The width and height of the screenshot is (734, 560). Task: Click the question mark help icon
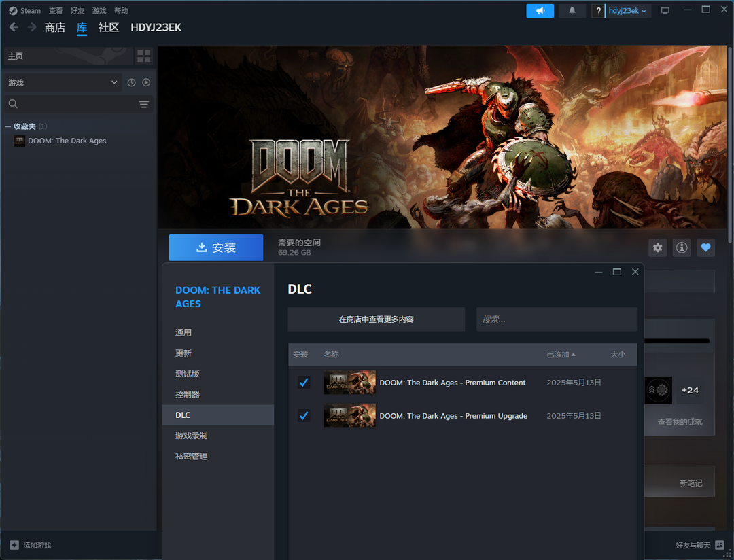point(598,11)
